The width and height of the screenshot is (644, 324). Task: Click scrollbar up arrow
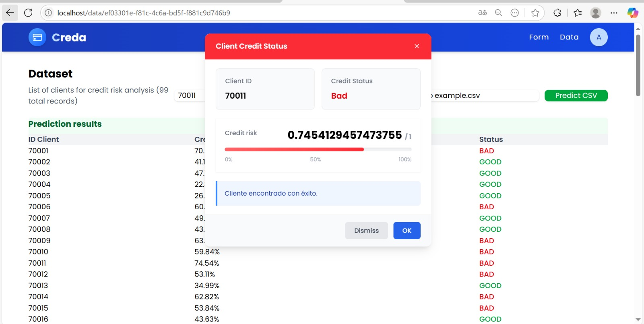click(638, 29)
